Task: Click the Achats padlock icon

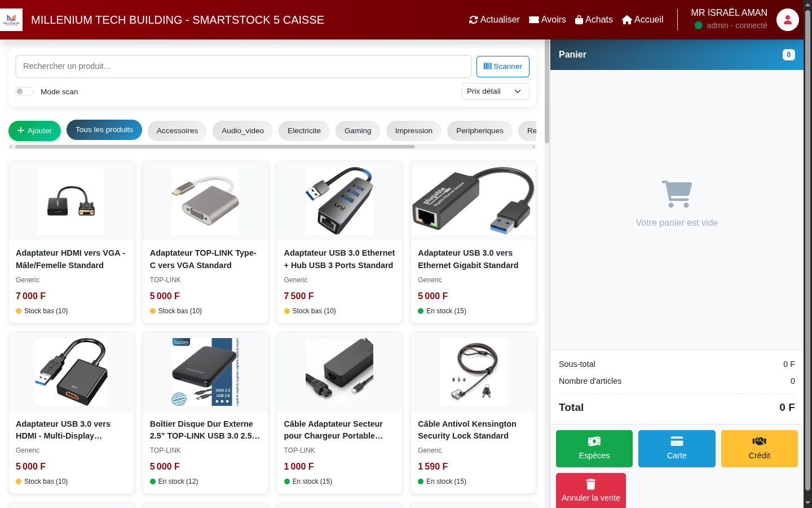Action: pos(579,19)
